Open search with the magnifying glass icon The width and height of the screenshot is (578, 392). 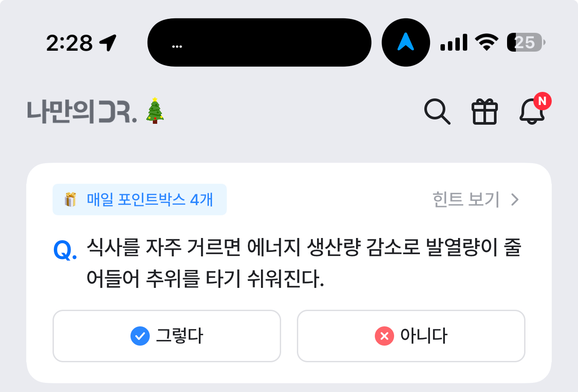tap(437, 112)
